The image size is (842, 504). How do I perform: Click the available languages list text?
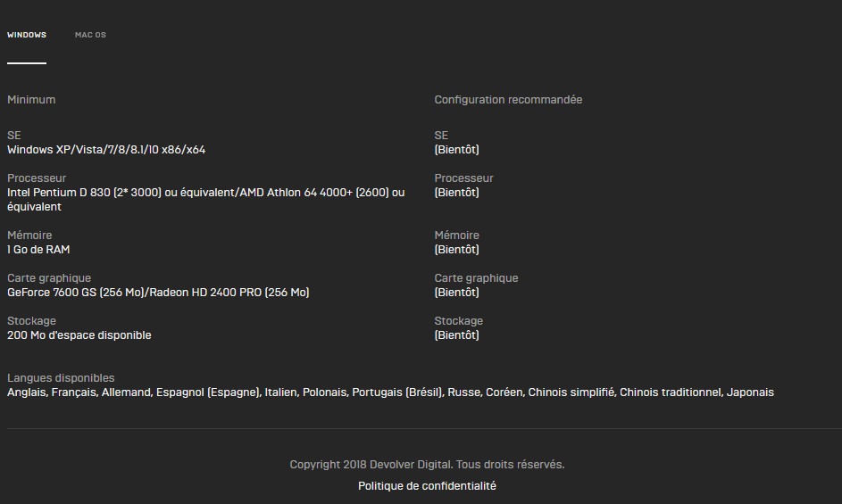tap(390, 392)
